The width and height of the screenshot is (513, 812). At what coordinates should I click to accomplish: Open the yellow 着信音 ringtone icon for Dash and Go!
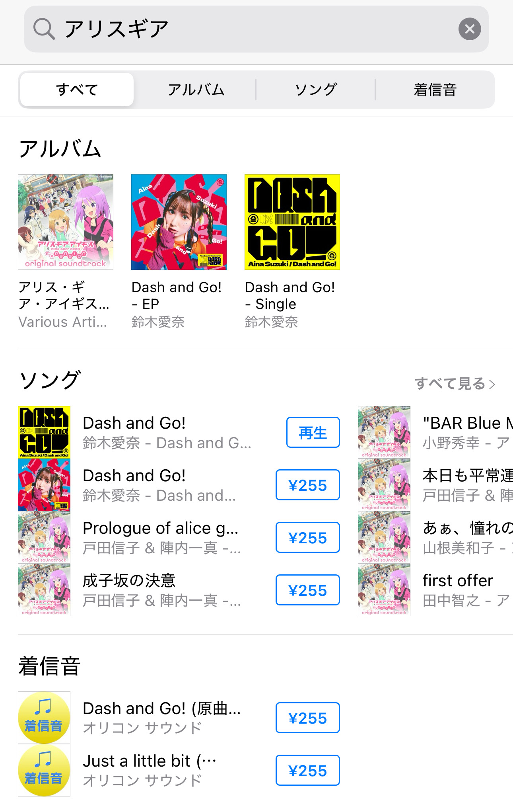click(44, 718)
